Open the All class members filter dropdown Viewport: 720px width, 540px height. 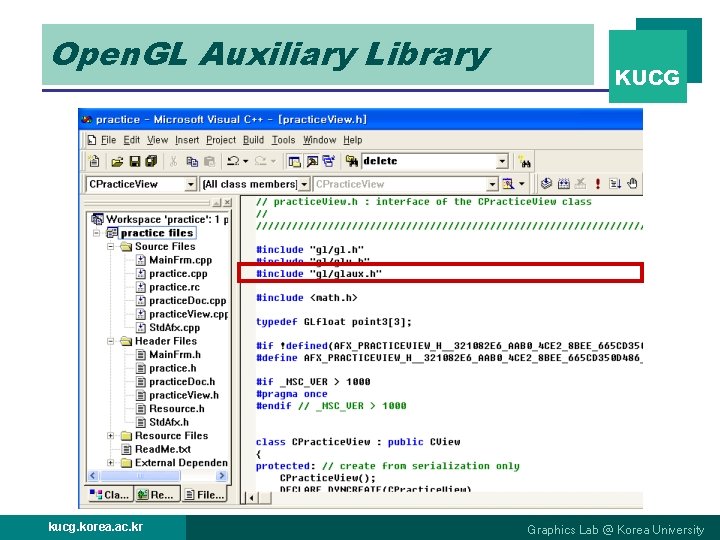pos(304,184)
